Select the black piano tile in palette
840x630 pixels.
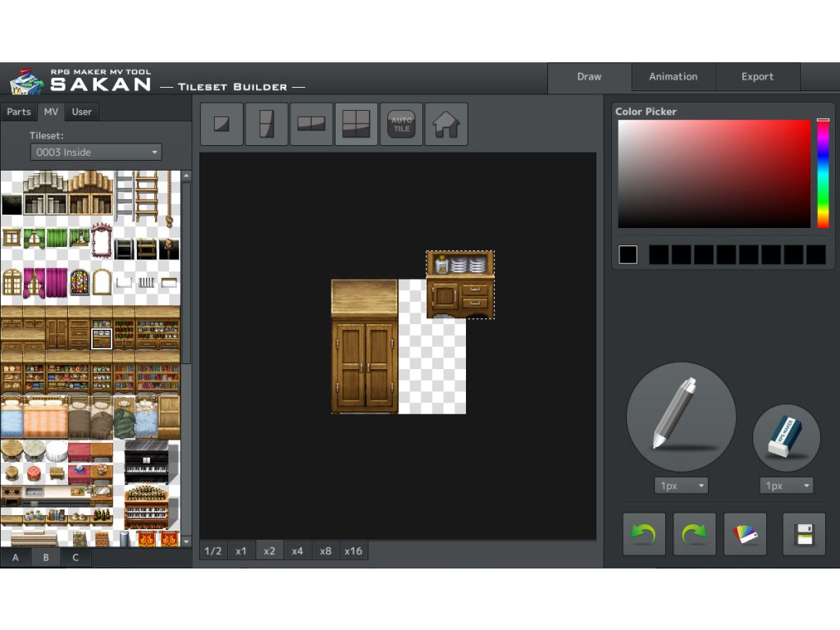click(x=147, y=463)
